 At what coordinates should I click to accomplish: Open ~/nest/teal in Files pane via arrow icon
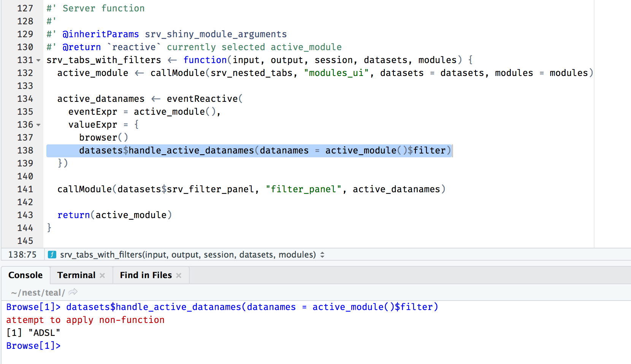coord(73,292)
